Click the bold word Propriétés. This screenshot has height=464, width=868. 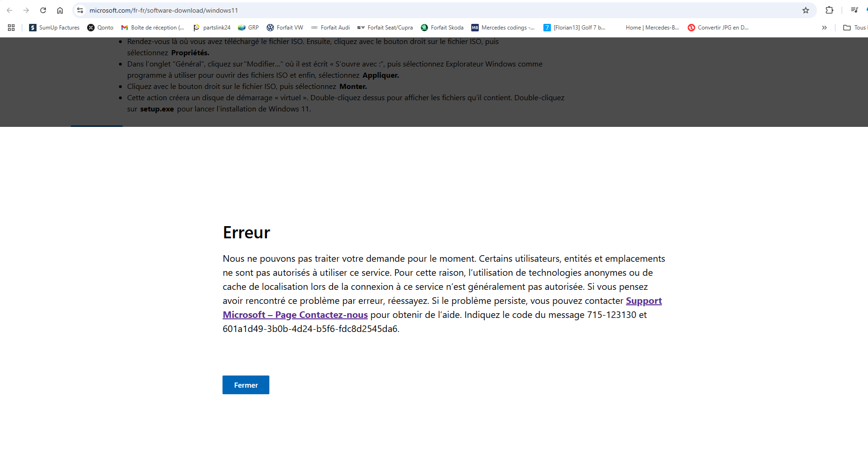pyautogui.click(x=190, y=53)
